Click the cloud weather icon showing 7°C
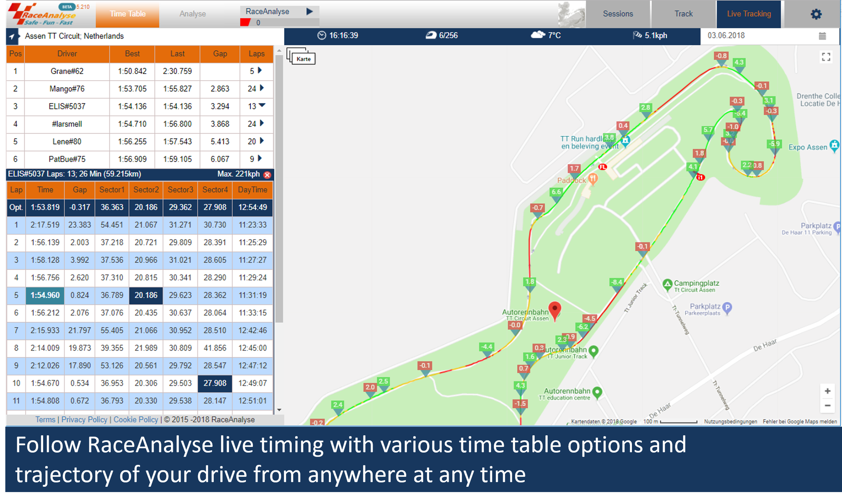This screenshot has height=504, width=842. pos(538,35)
